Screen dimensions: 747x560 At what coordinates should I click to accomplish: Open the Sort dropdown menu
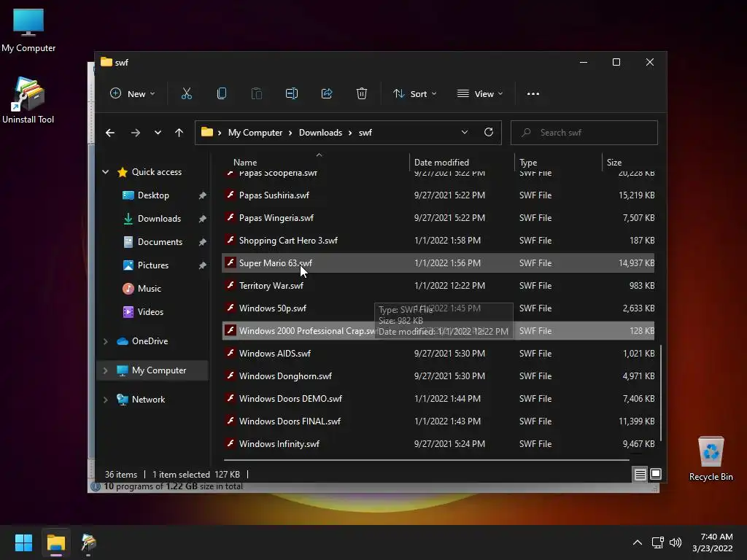414,93
